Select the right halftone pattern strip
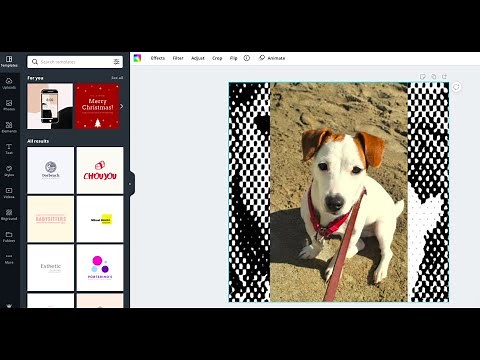480x360 pixels. click(428, 192)
